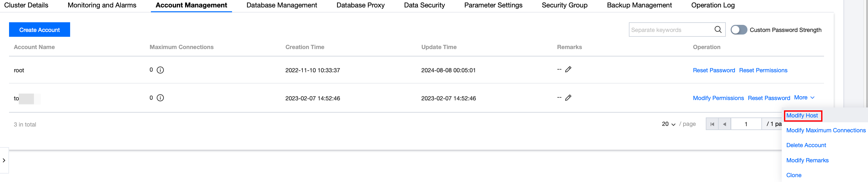Click the page number input box
The width and height of the screenshot is (868, 182).
pyautogui.click(x=746, y=124)
